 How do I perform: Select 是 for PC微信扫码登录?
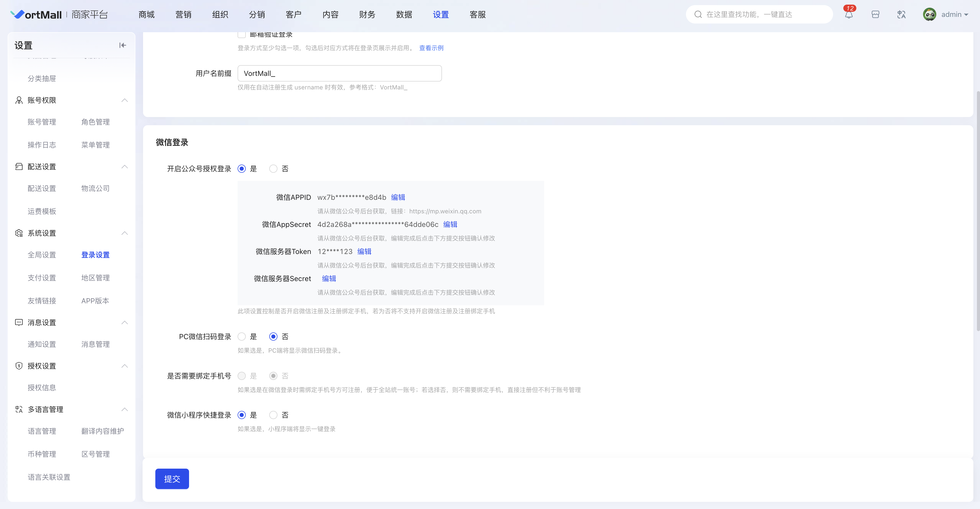tap(242, 337)
